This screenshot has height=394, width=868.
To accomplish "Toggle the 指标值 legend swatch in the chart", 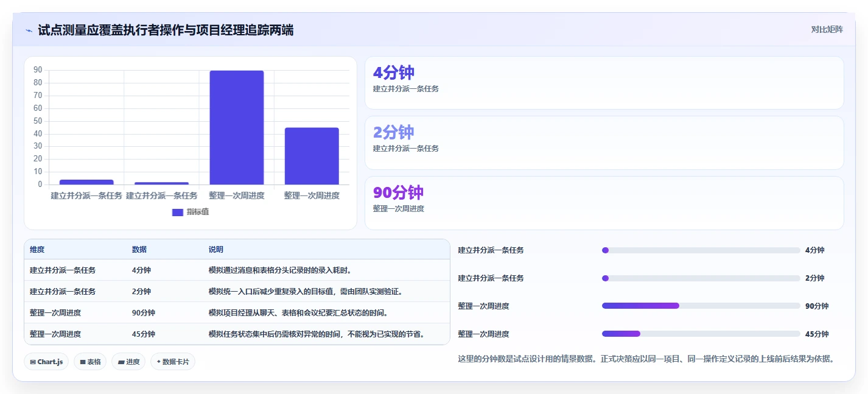I will point(178,212).
